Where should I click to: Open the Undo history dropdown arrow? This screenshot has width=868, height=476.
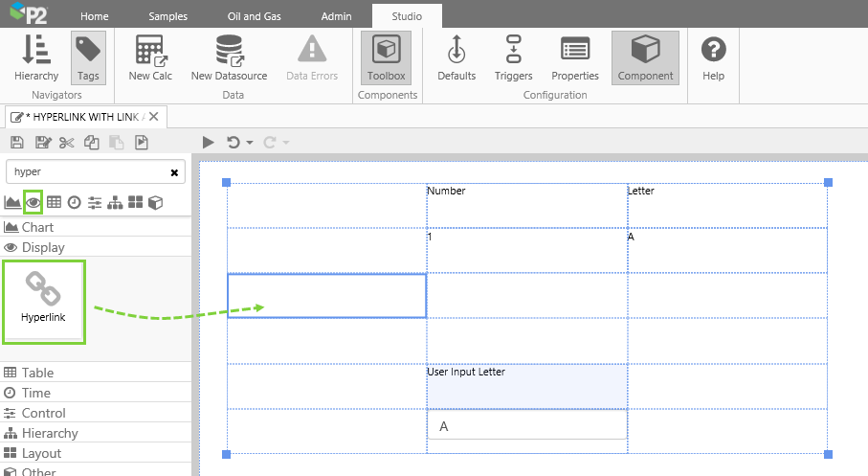pos(250,143)
